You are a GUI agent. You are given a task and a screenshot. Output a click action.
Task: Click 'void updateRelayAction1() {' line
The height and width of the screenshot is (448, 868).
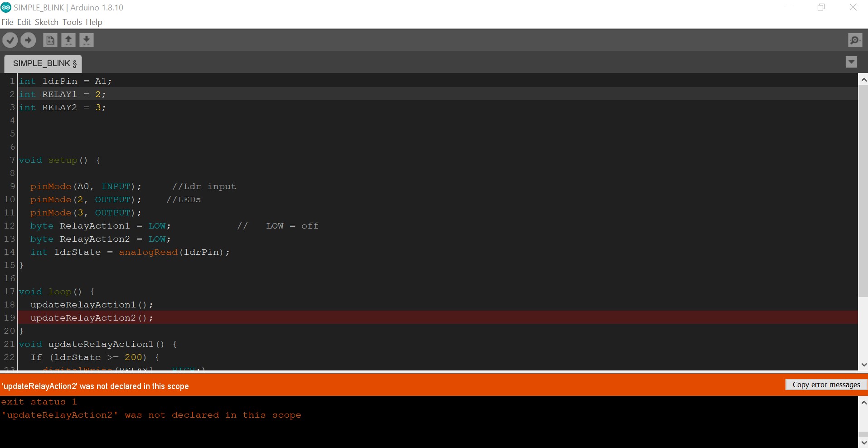(97, 344)
